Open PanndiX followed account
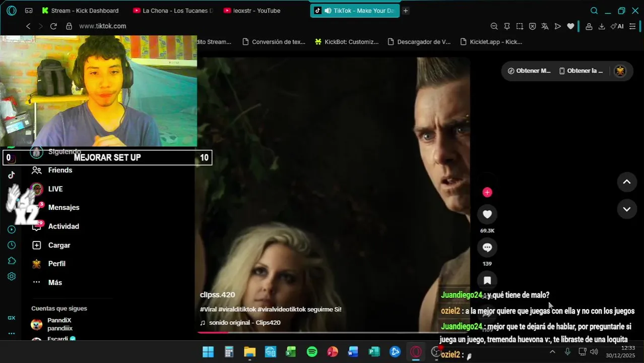Image resolution: width=644 pixels, height=363 pixels. [52, 324]
